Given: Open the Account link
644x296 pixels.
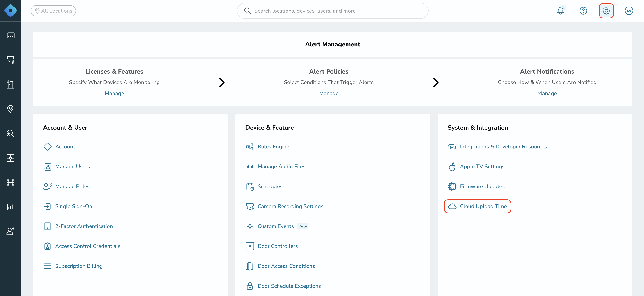Looking at the screenshot, I should (x=65, y=147).
